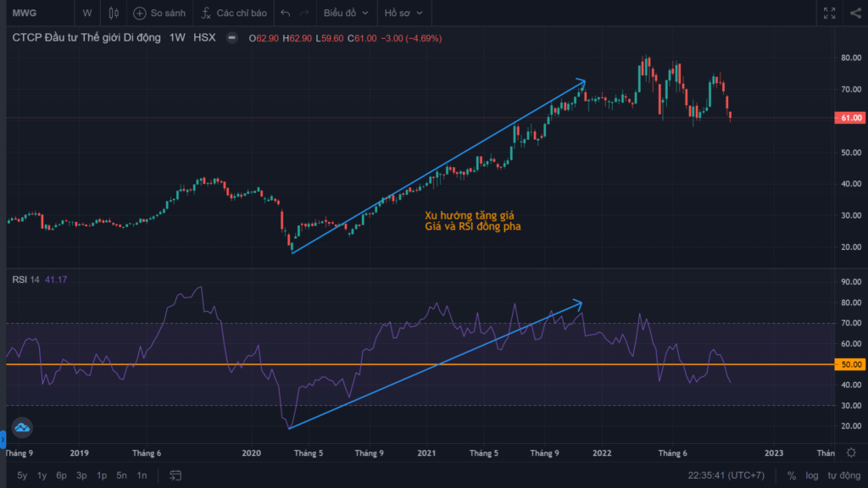The width and height of the screenshot is (868, 488).
Task: Collapse the symbol legend minus button
Action: pyautogui.click(x=232, y=37)
